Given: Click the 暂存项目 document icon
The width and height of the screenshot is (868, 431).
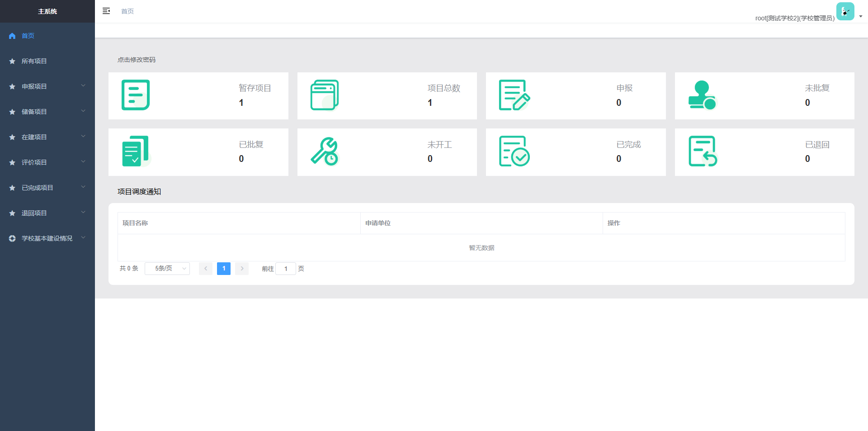Looking at the screenshot, I should (x=136, y=95).
